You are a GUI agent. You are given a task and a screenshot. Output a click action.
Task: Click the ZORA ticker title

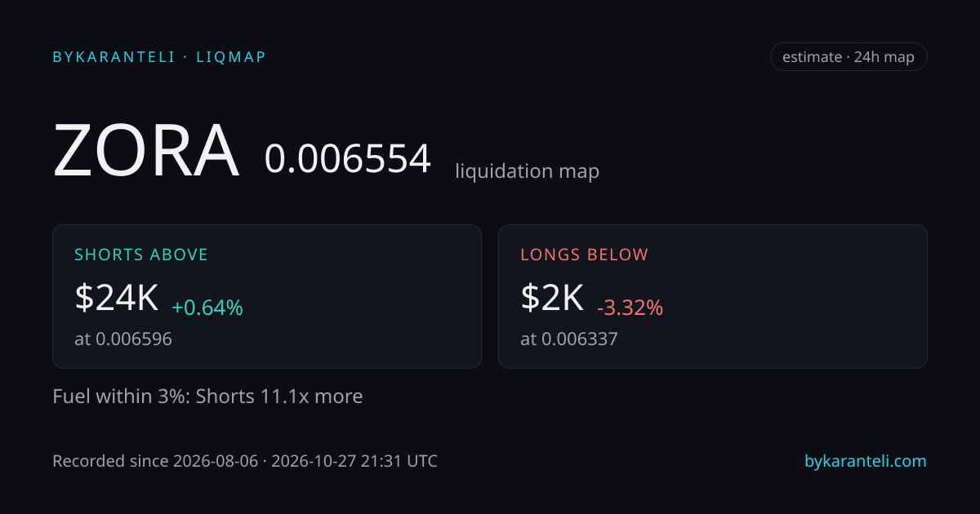tap(145, 152)
